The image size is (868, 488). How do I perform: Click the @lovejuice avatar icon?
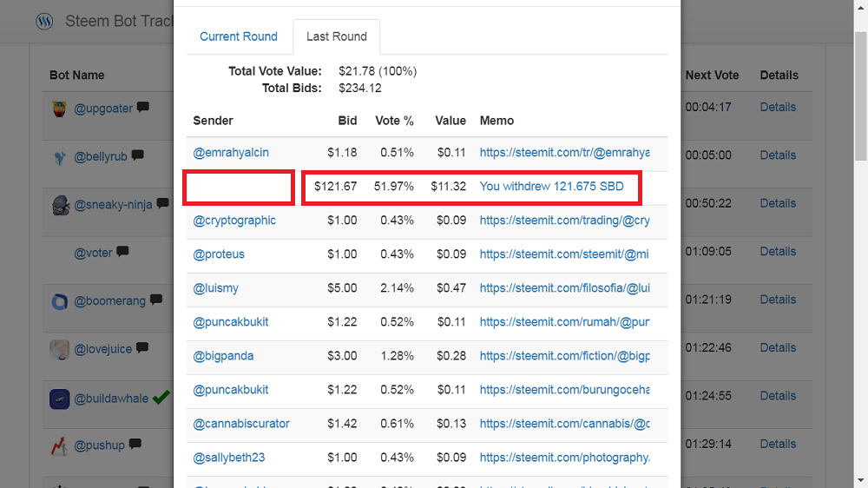60,350
